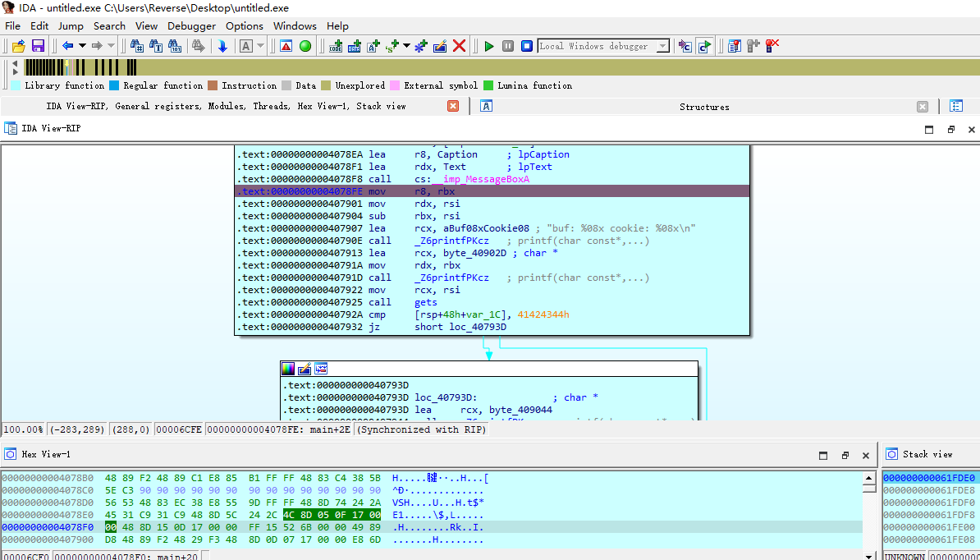Click the red warning triangle icon
Screen dimensions: 980x560
[286, 46]
